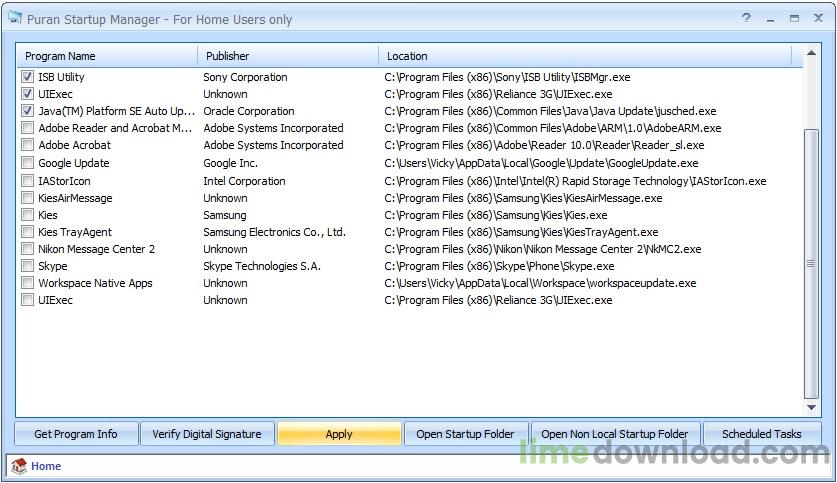Select Samsung Electronics Co., Ltd. cell
Image resolution: width=837 pixels, height=483 pixels.
tap(274, 232)
